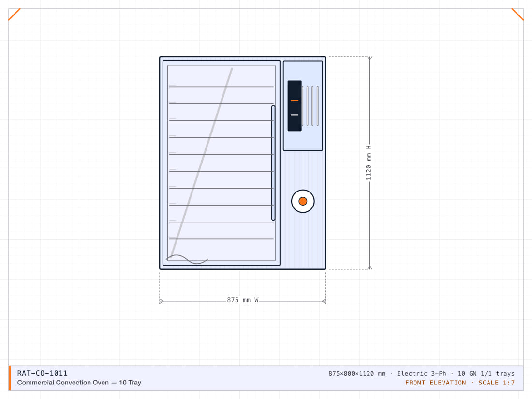Viewport: 532px width, 399px height.
Task: Click the light blue control panel housing
Action: 303,106
